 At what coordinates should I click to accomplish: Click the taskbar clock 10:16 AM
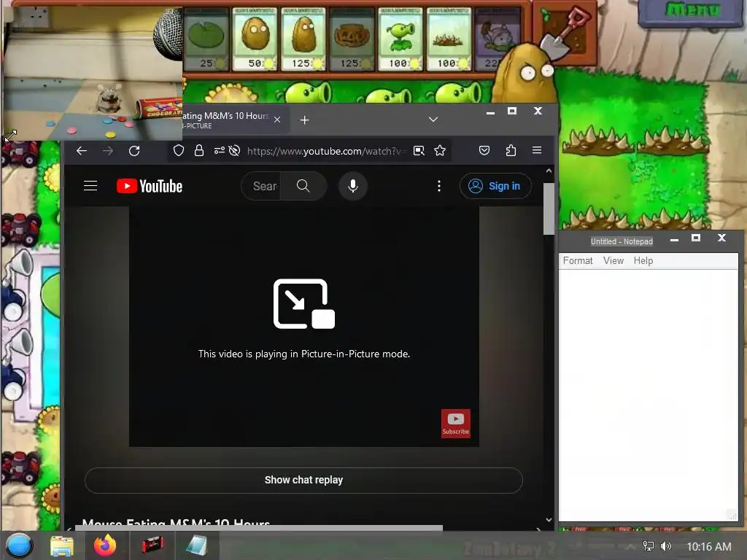(709, 547)
